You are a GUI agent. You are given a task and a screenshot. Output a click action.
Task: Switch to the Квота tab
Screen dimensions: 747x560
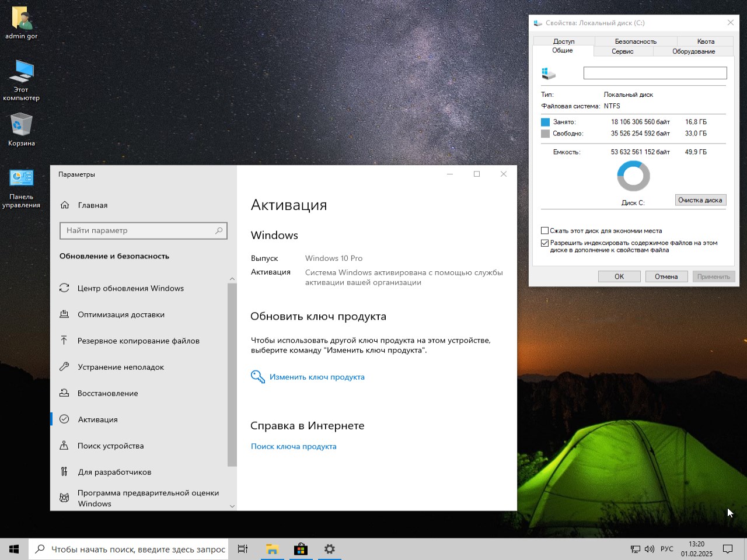pos(706,41)
